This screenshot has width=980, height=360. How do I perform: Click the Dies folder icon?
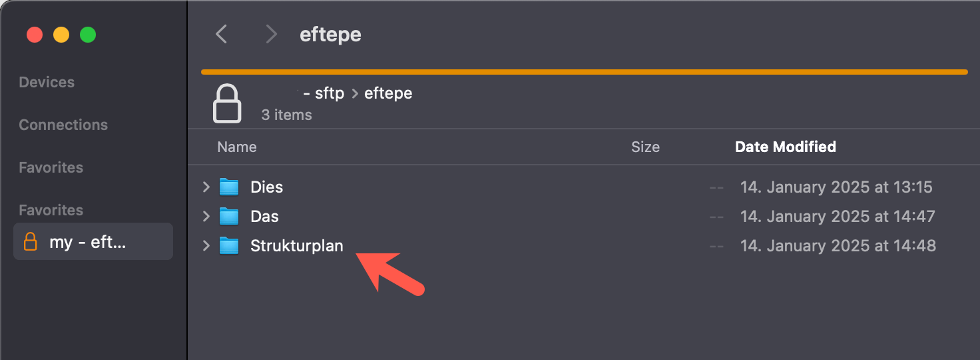coord(229,187)
